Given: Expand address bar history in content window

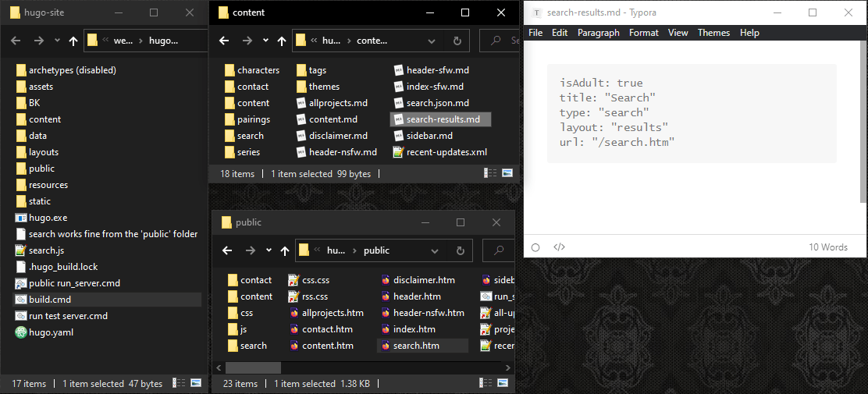Looking at the screenshot, I should (x=432, y=41).
